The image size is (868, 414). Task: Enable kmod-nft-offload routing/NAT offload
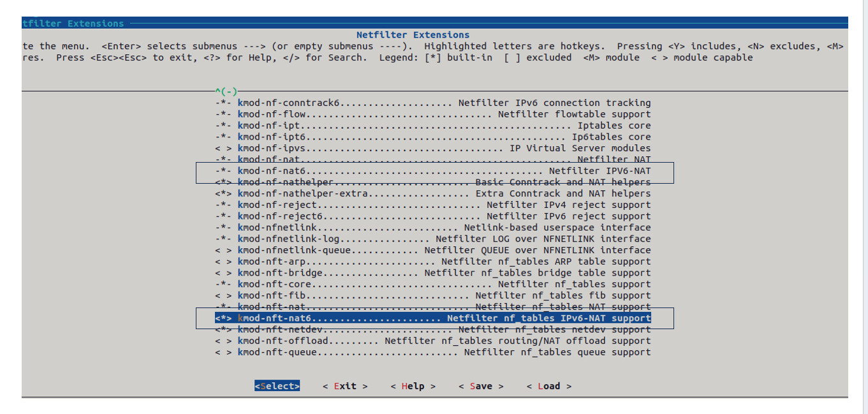pos(223,341)
